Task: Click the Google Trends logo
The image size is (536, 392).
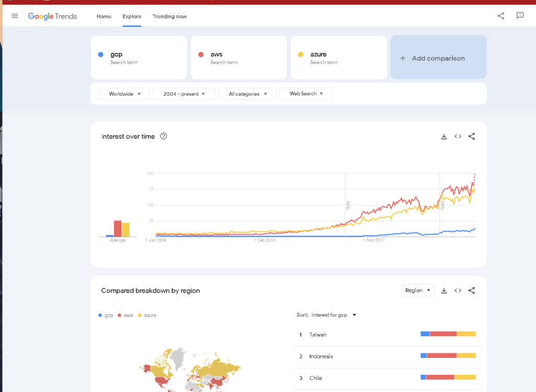Action: [x=52, y=16]
